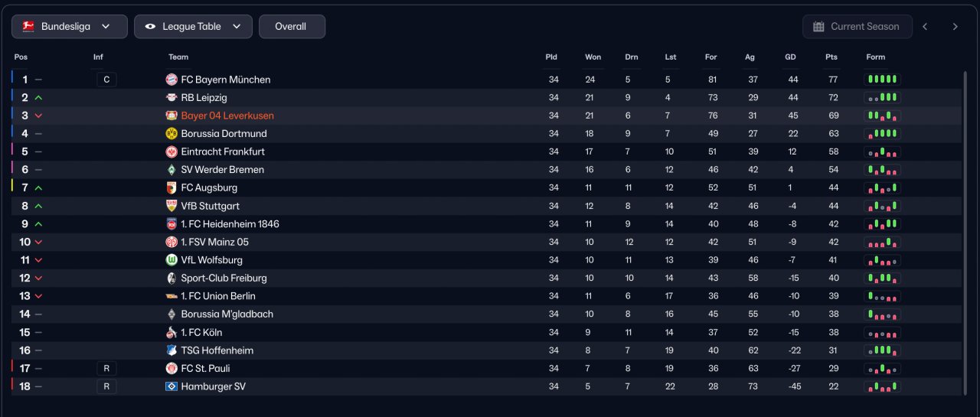This screenshot has height=417, width=980.
Task: Click the champion C badge for Bayern
Action: click(x=106, y=80)
